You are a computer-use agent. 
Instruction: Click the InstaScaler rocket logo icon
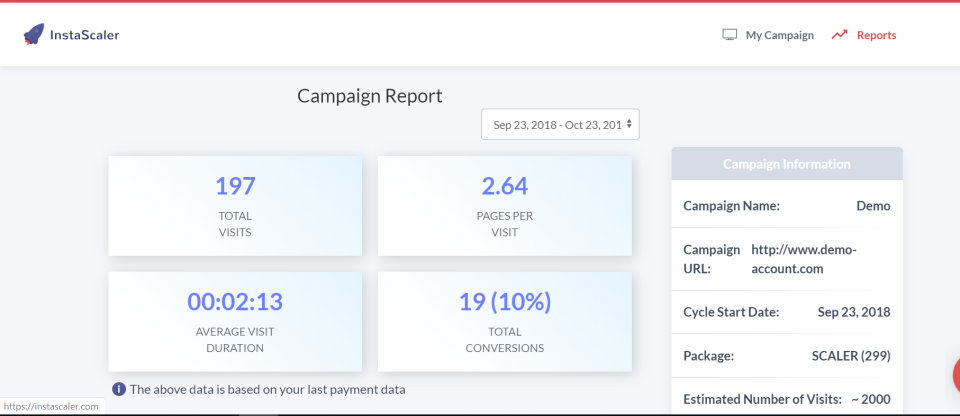pyautogui.click(x=33, y=35)
